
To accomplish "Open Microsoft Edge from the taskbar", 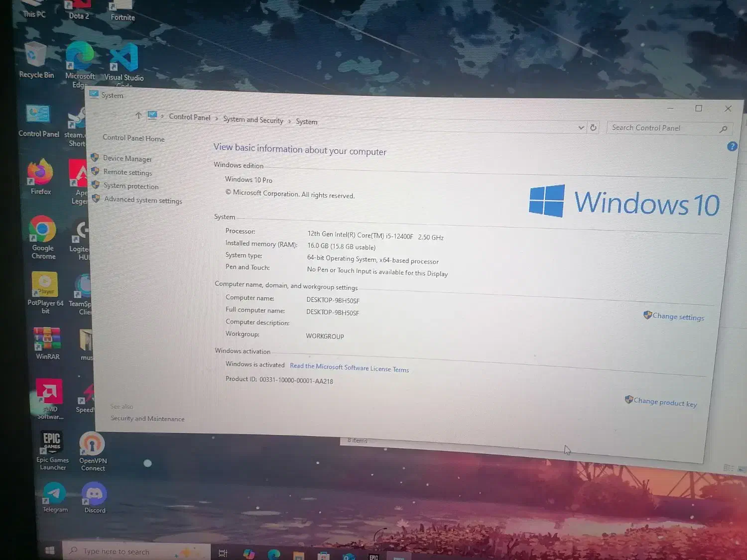I will click(273, 554).
